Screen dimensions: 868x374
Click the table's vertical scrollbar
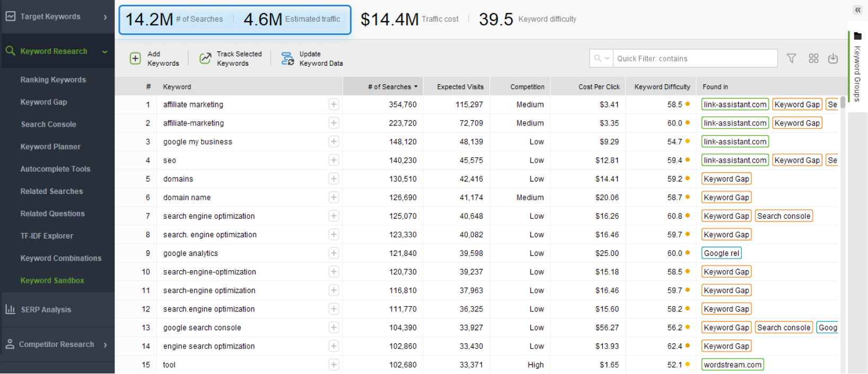(843, 212)
